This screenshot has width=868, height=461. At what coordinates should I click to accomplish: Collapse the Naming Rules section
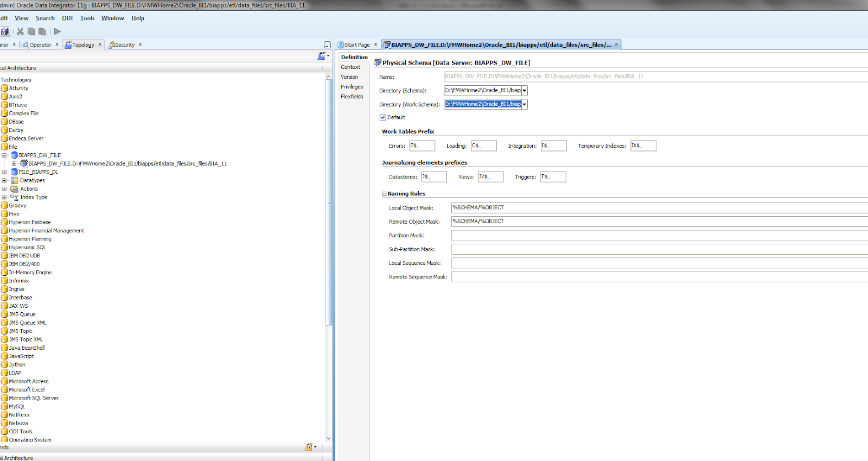coord(384,194)
